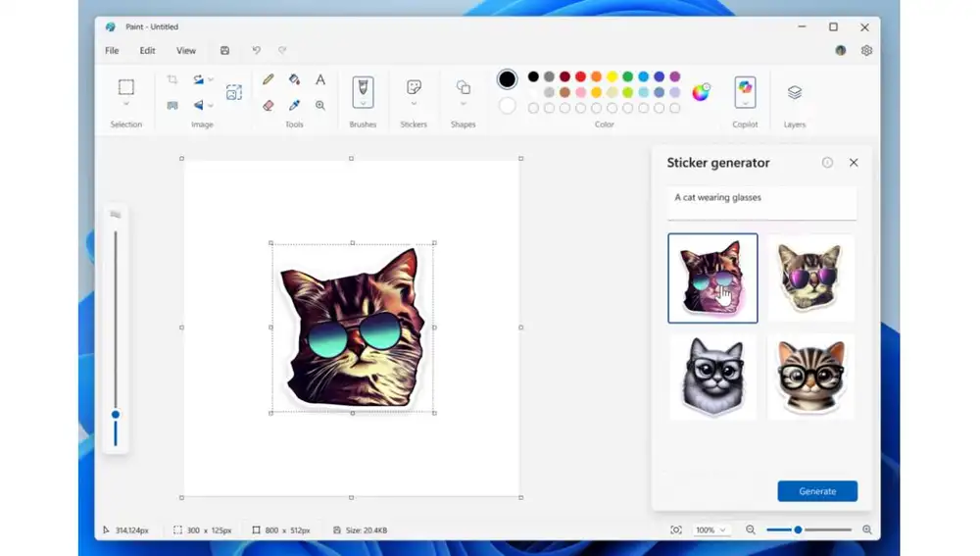Maximize the Paint window
The width and height of the screenshot is (980, 556).
pyautogui.click(x=833, y=26)
